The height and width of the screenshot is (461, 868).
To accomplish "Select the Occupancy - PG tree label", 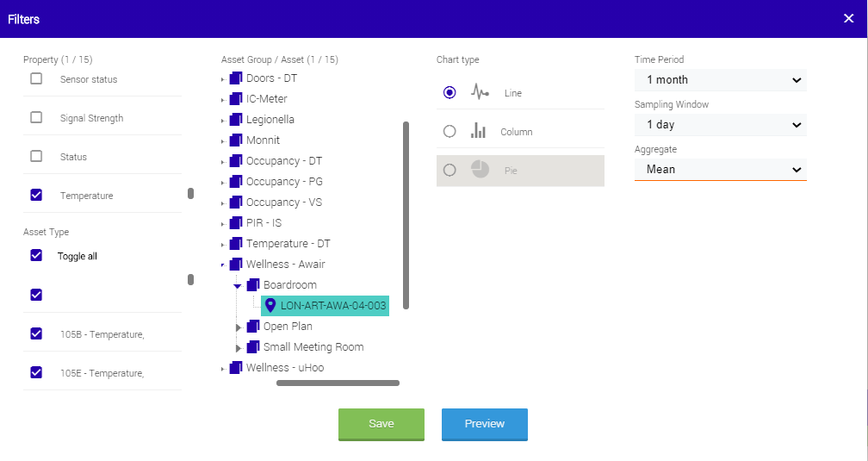I will (x=284, y=181).
